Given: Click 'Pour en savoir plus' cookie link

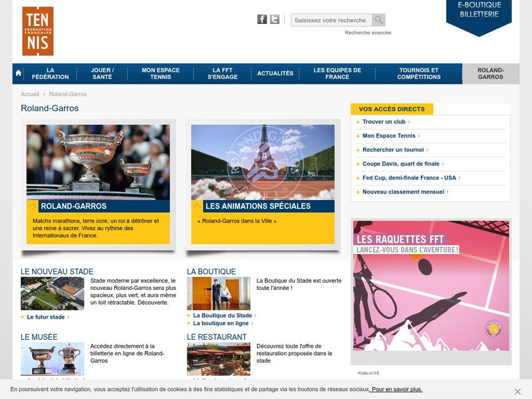Looking at the screenshot, I should click(x=396, y=389).
